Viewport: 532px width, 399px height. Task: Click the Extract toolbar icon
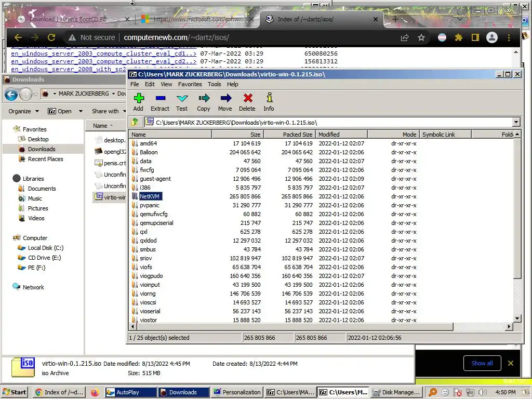(160, 102)
